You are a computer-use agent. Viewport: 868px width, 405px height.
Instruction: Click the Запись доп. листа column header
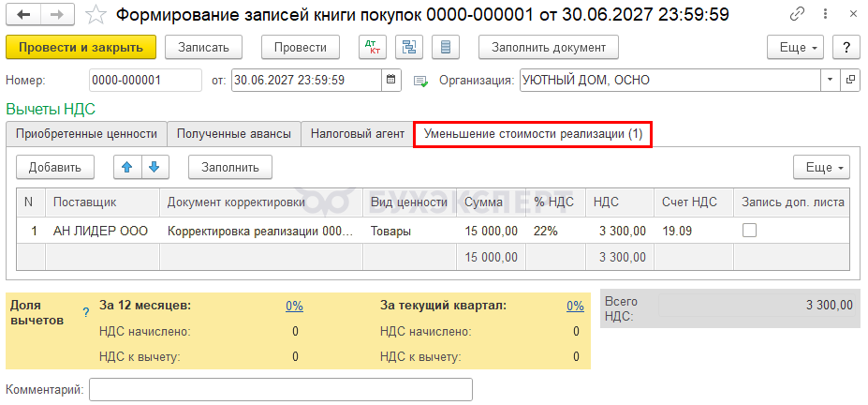pyautogui.click(x=791, y=202)
